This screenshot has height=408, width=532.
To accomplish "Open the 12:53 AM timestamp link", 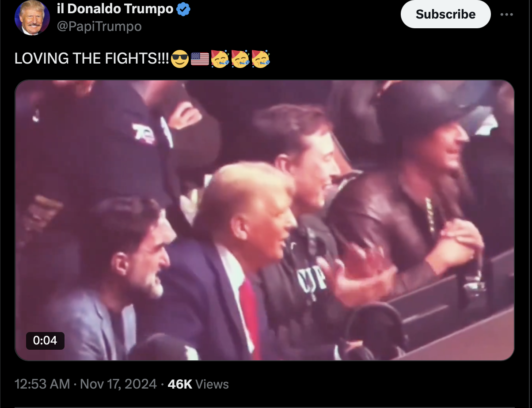I will [x=42, y=384].
